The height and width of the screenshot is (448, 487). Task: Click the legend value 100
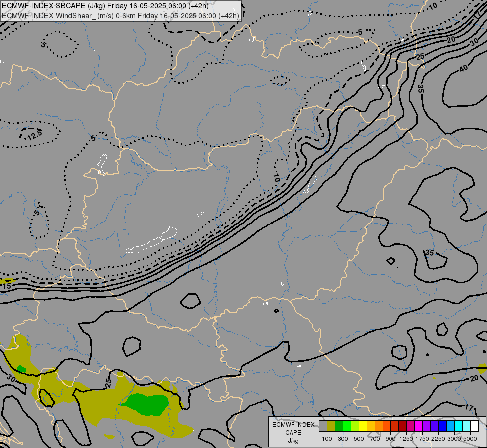[327, 439]
